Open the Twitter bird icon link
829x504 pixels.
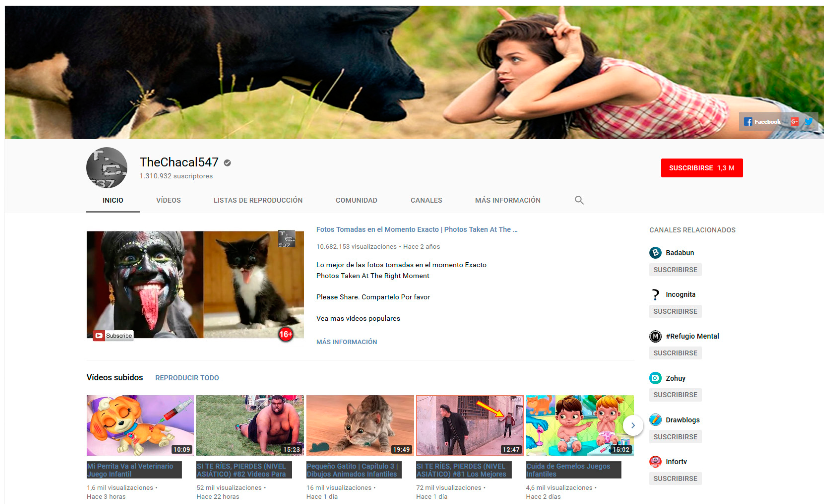tap(809, 122)
